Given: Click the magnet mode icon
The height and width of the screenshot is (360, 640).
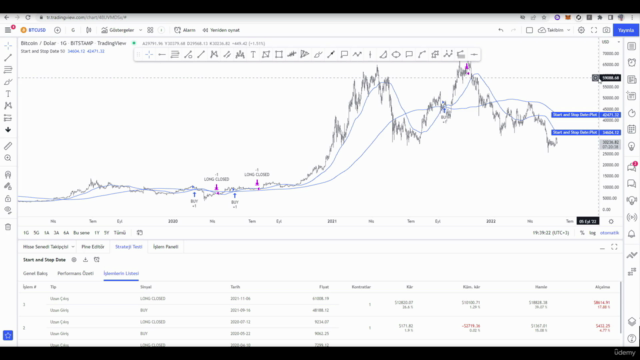Looking at the screenshot, I should pyautogui.click(x=8, y=175).
